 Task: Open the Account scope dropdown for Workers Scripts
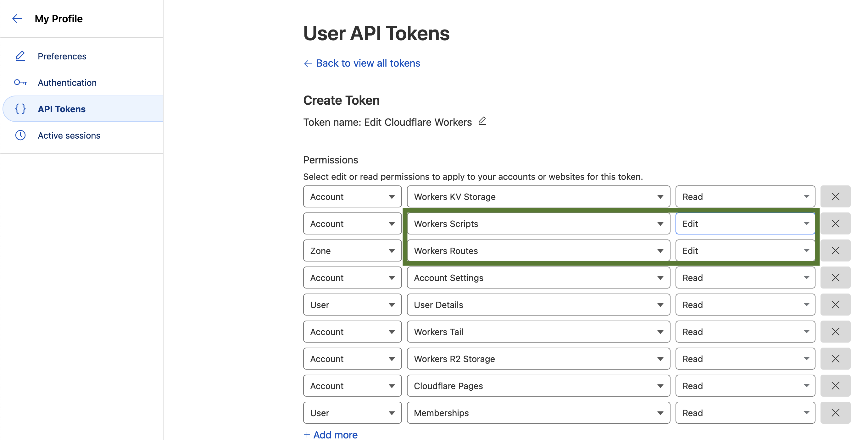coord(352,223)
